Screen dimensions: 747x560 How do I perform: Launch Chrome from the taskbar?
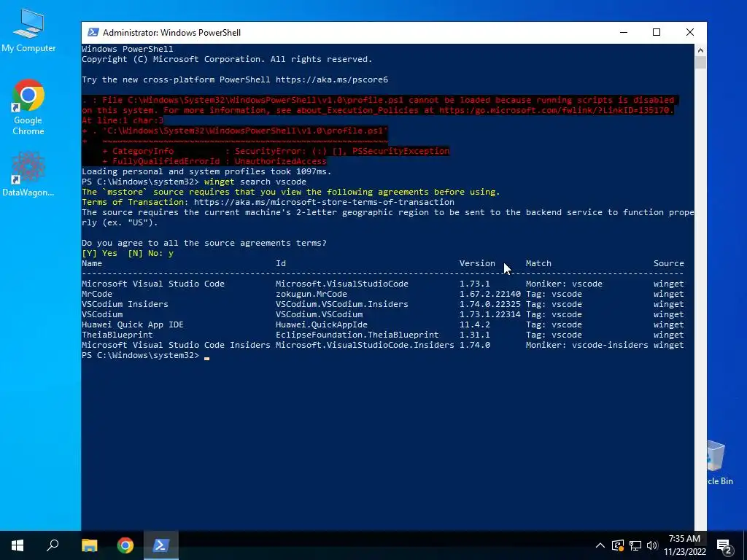[x=125, y=545]
